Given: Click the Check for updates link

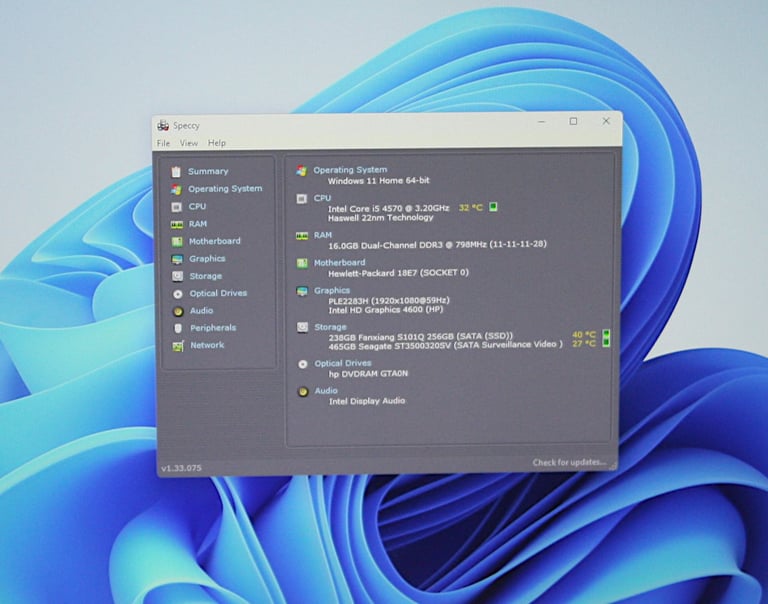Looking at the screenshot, I should click(569, 462).
